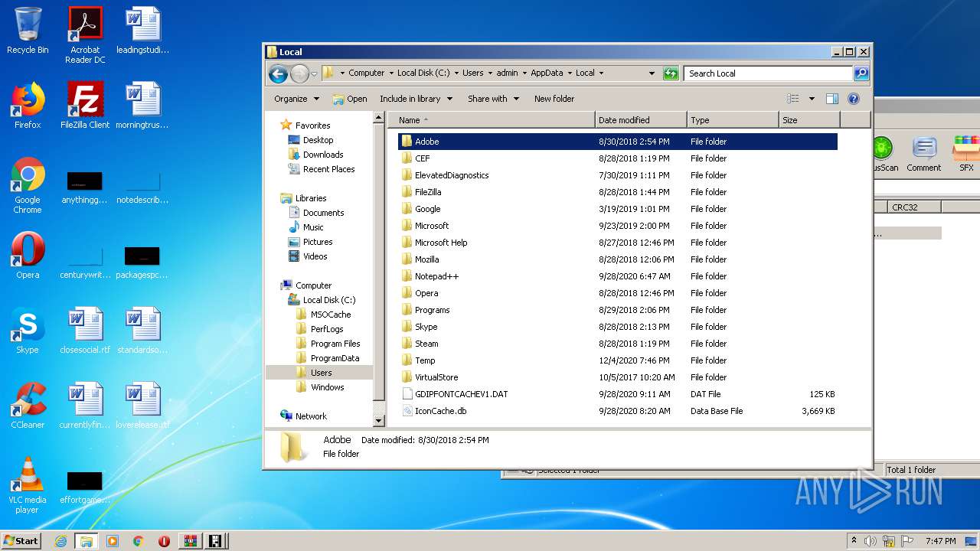
Task: Open Internet Explorer from taskbar
Action: pos(60,541)
